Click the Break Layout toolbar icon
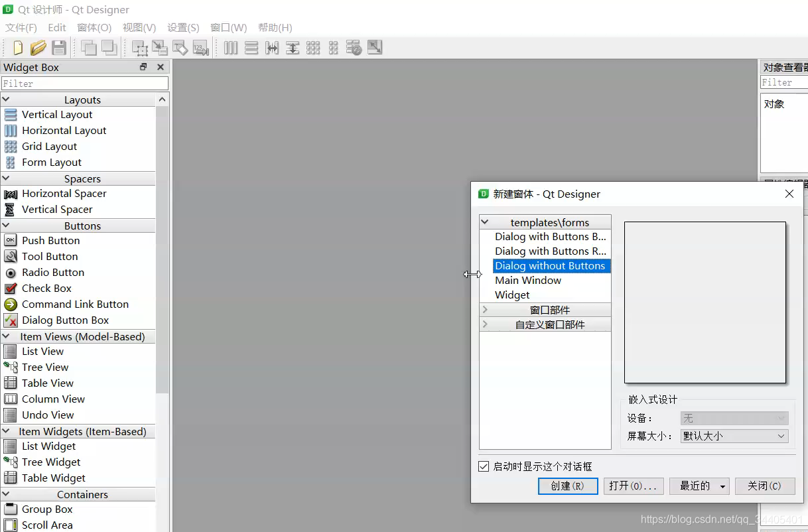Viewport: 808px width, 532px height. [x=354, y=48]
